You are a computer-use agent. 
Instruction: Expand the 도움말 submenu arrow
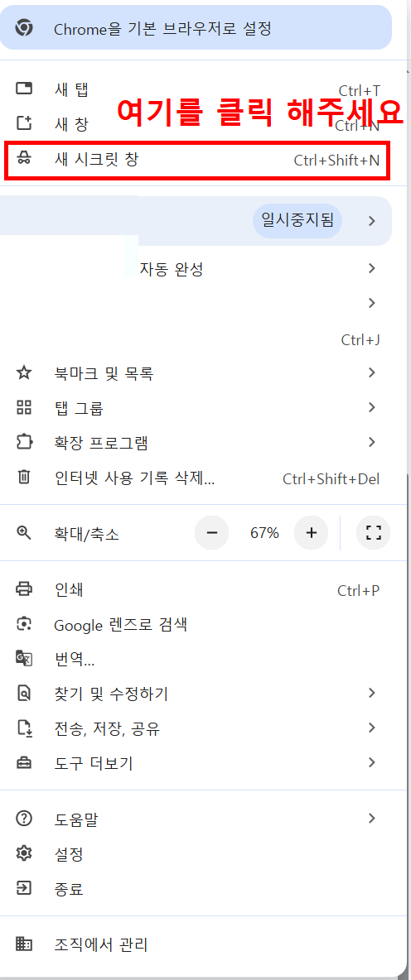(372, 818)
